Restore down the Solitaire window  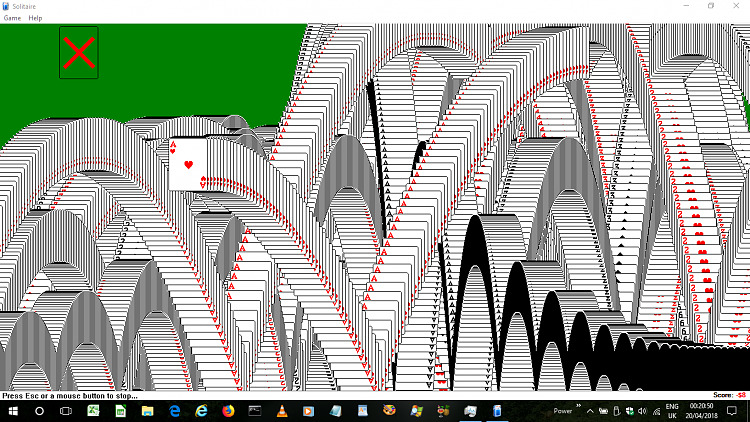[x=711, y=6]
